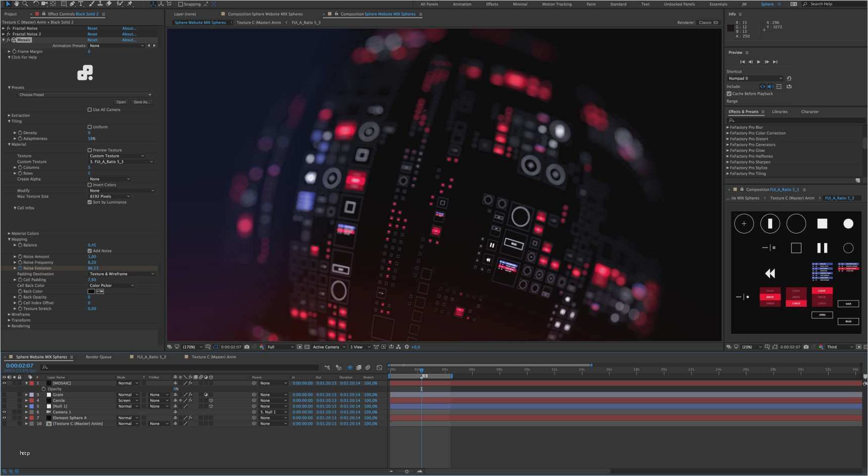868x476 pixels.
Task: Jump to first frame in Preview panel
Action: [x=742, y=62]
